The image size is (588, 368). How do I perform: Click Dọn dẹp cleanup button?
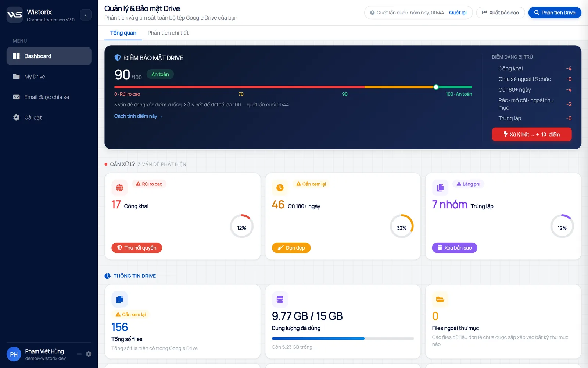pyautogui.click(x=291, y=248)
